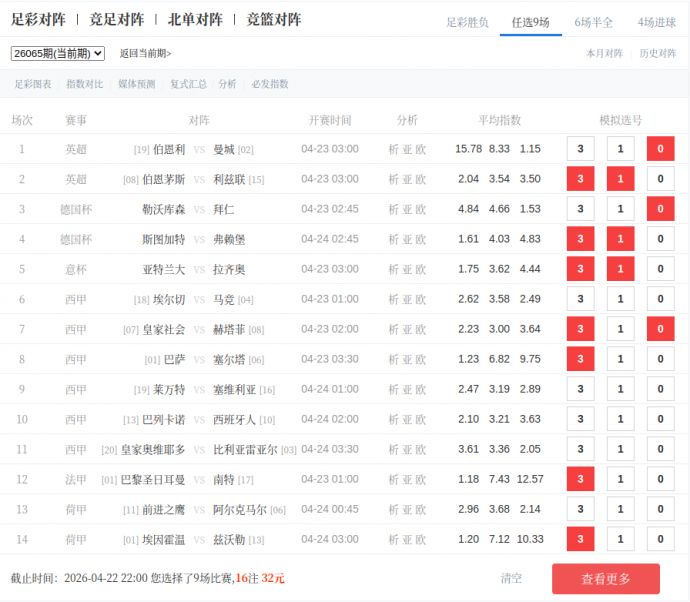Open 指数对比 in the sub-navigation
This screenshot has height=602, width=690.
click(x=84, y=85)
